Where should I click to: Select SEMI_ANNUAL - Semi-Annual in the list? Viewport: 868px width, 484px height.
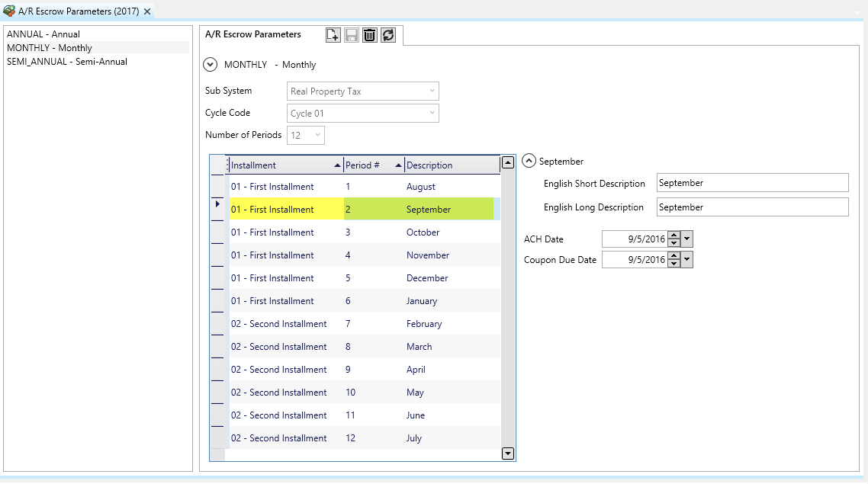[x=67, y=62]
